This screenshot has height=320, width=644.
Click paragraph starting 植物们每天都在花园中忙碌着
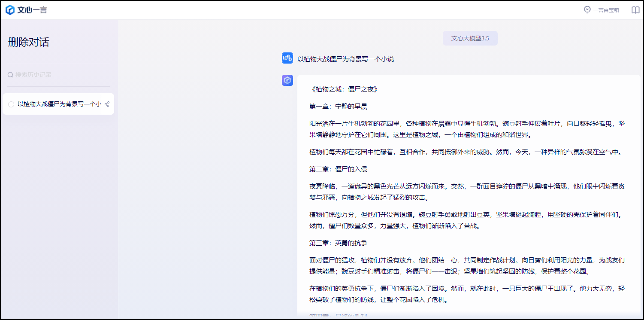click(466, 152)
